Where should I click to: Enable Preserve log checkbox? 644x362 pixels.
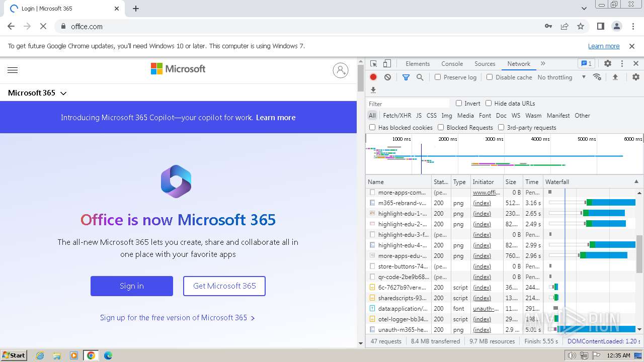(x=438, y=77)
